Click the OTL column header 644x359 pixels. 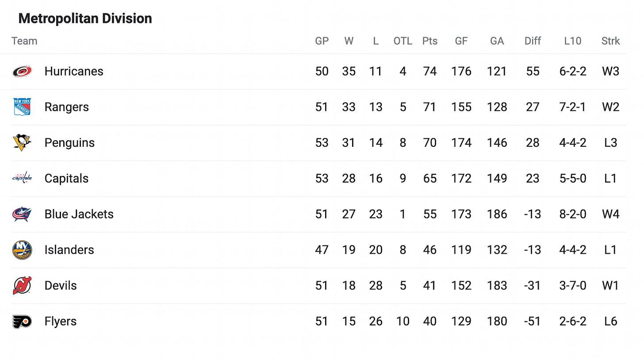(x=402, y=41)
